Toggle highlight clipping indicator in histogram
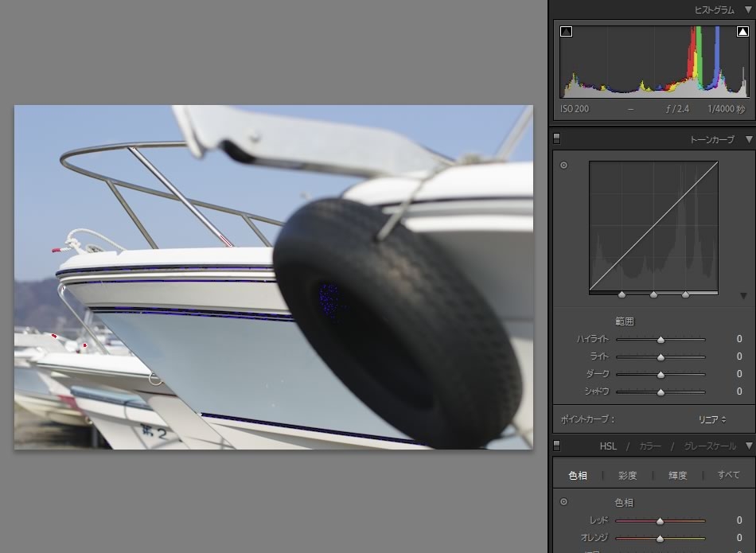Image resolution: width=756 pixels, height=553 pixels. point(742,32)
